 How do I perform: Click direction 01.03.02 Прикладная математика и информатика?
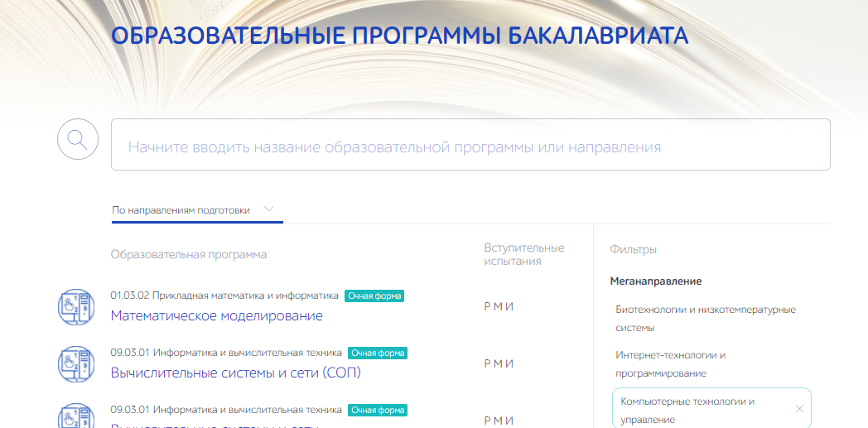[224, 296]
